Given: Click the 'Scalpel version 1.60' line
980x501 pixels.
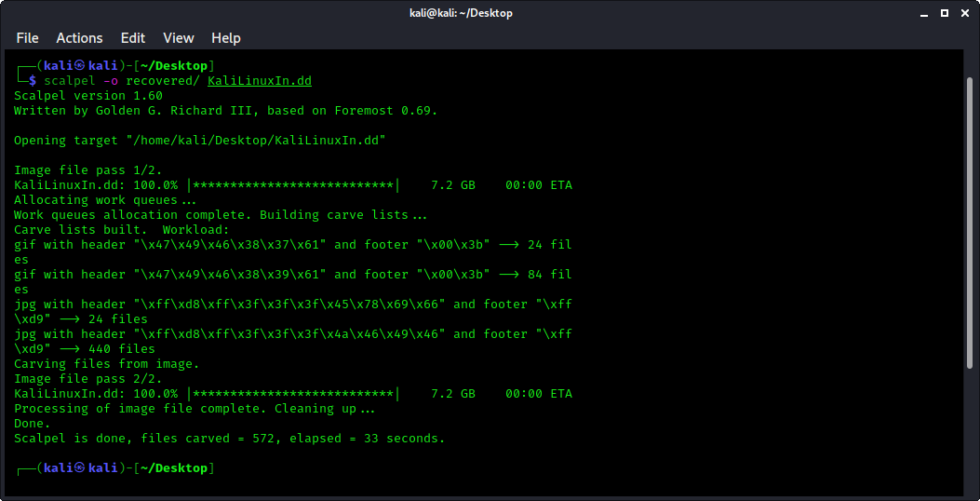Looking at the screenshot, I should 88,96.
